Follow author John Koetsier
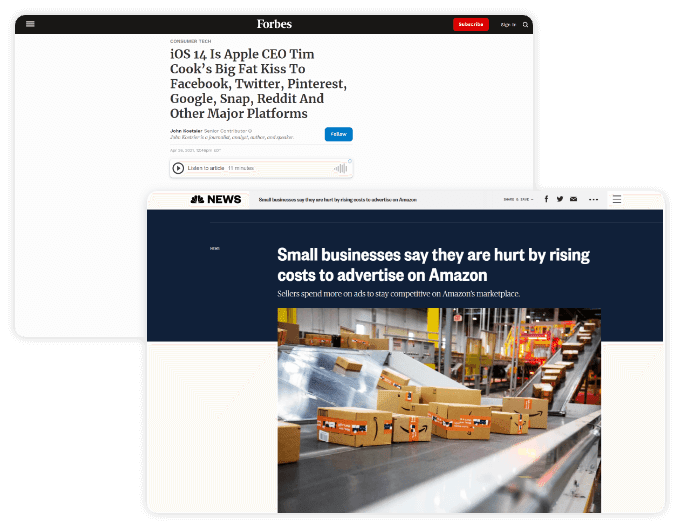The width and height of the screenshot is (680, 528). pos(338,134)
